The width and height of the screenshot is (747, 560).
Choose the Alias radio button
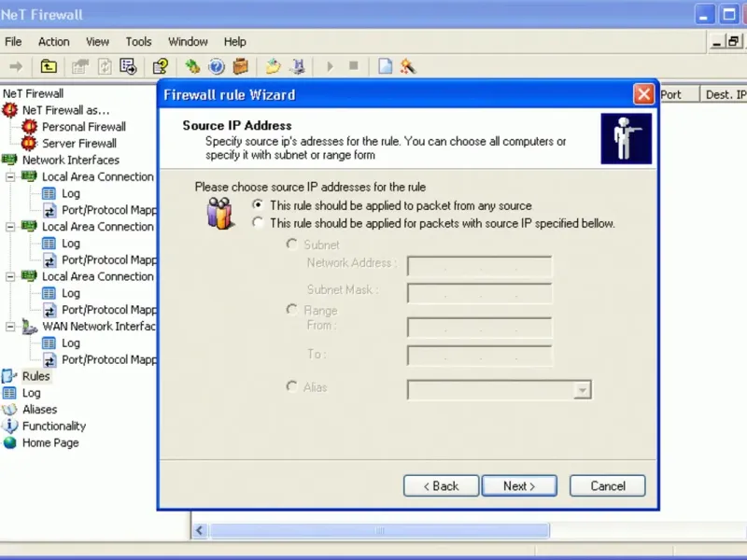point(291,386)
